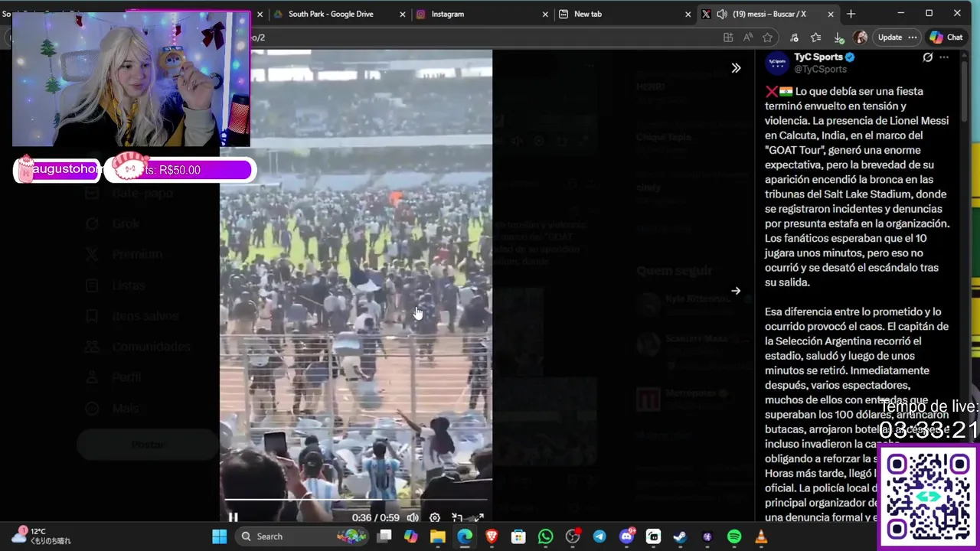Open VLC media player from taskbar
Screen dimensions: 980x551
click(761, 536)
